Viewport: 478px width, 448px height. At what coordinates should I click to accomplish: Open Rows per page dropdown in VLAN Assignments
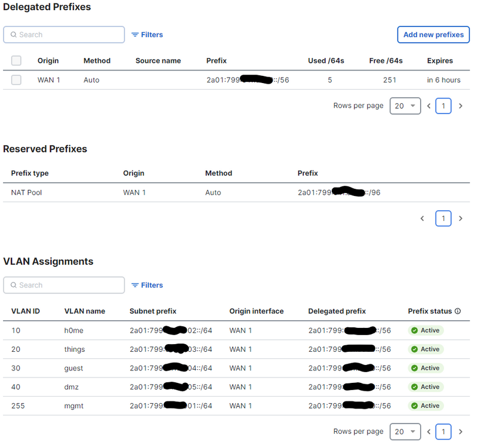tap(405, 432)
